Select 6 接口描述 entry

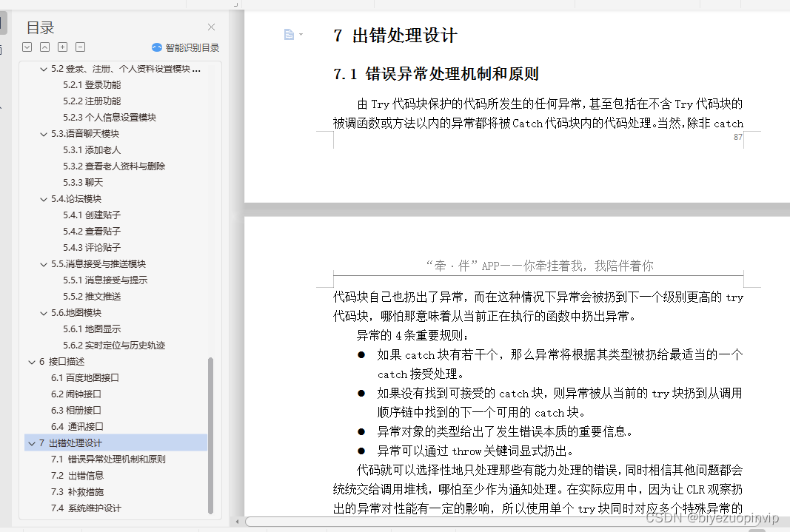pos(62,361)
